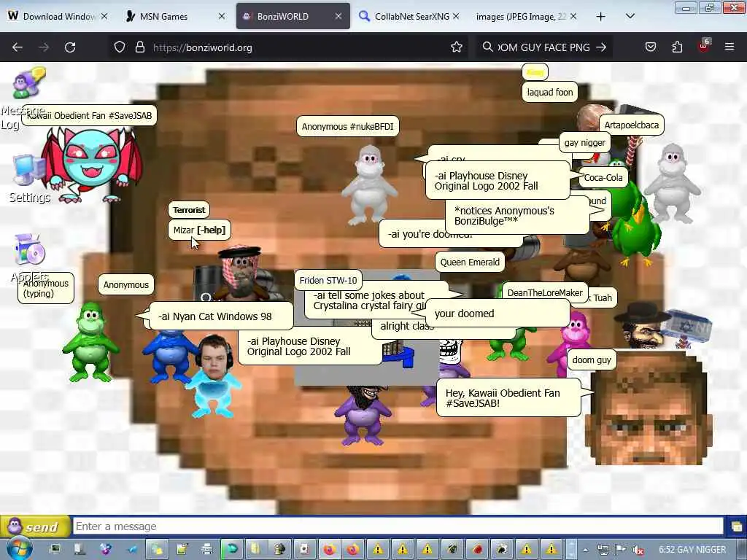This screenshot has width=747, height=560.
Task: Click the Anonymous (typing) name tag
Action: coord(46,288)
